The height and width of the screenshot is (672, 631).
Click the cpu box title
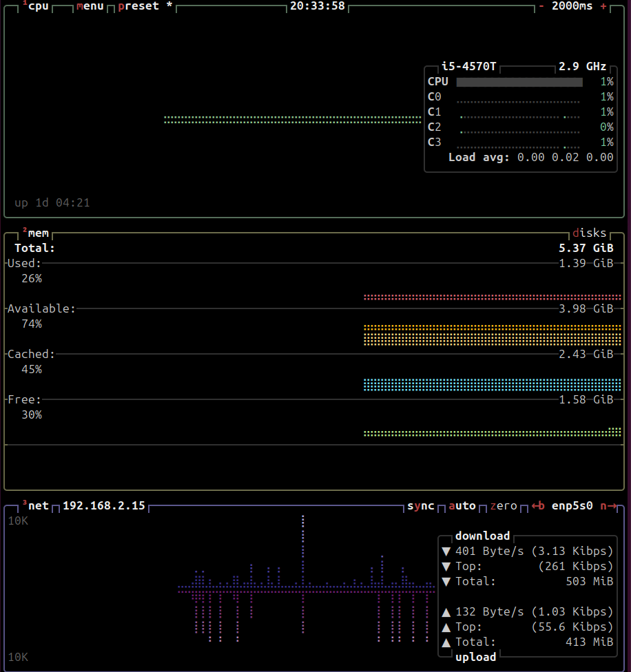pos(37,6)
